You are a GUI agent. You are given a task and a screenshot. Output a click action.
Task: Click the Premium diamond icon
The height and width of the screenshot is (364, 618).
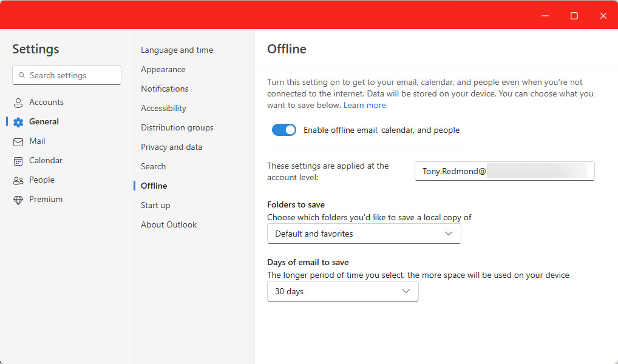click(18, 200)
